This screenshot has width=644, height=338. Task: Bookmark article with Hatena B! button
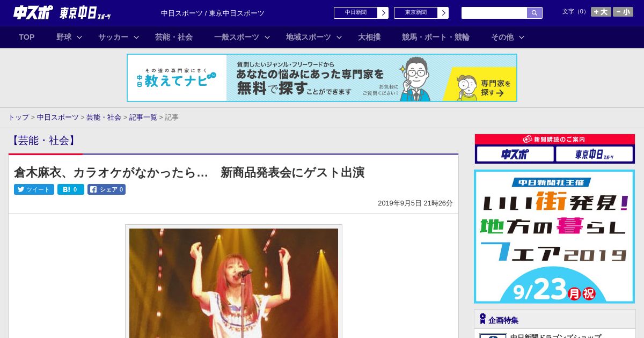(71, 189)
